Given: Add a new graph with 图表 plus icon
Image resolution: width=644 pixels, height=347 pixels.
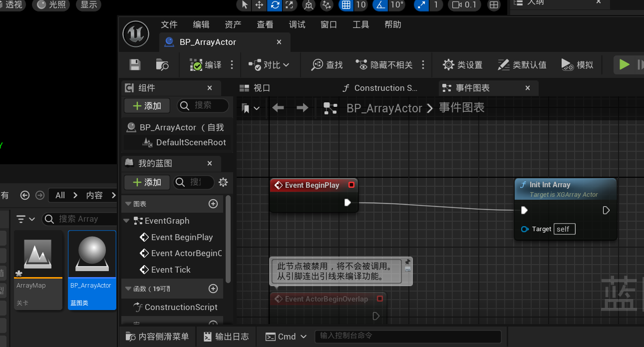Looking at the screenshot, I should coord(213,204).
